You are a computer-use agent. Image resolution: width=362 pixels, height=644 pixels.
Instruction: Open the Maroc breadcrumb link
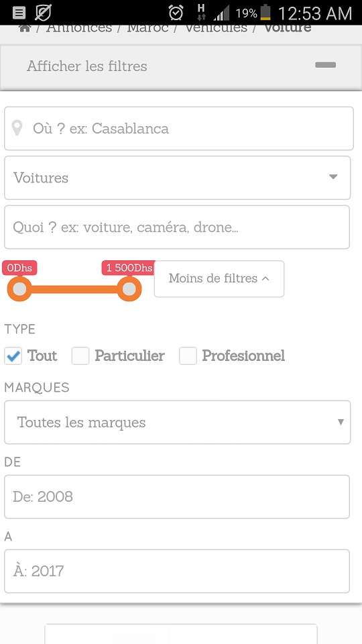(x=147, y=28)
